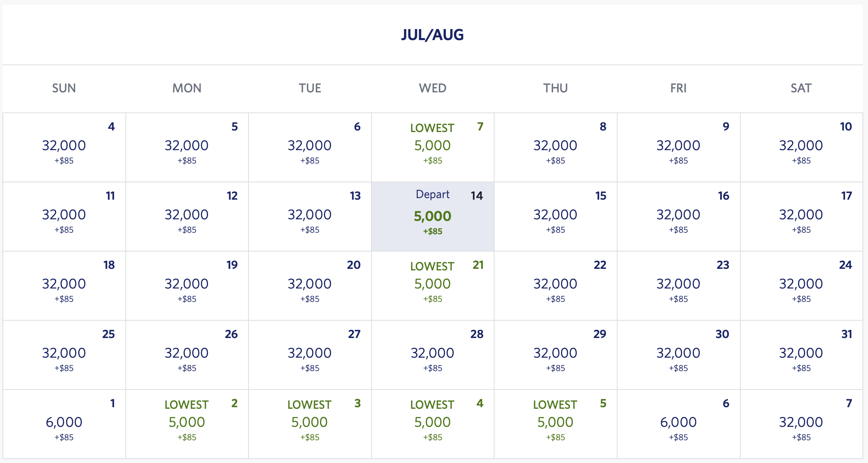Image resolution: width=868 pixels, height=463 pixels.
Task: Pick August 2 with 5,000 miles
Action: point(187,422)
